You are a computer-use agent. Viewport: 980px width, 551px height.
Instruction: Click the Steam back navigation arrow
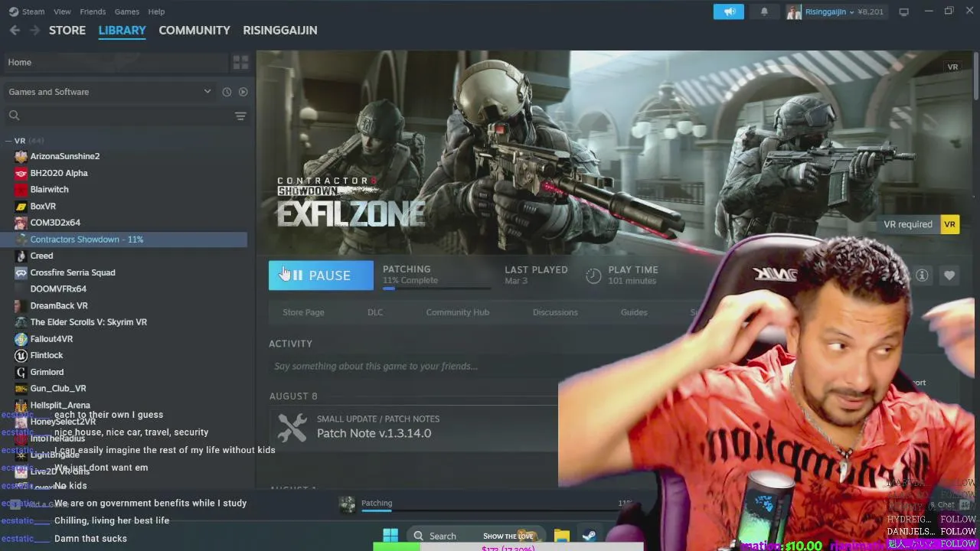coord(15,31)
